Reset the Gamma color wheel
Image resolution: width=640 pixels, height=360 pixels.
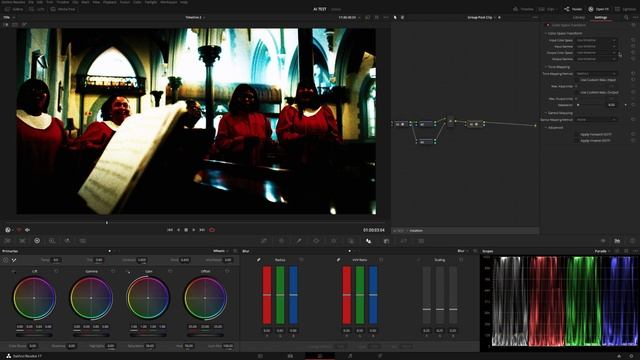113,271
